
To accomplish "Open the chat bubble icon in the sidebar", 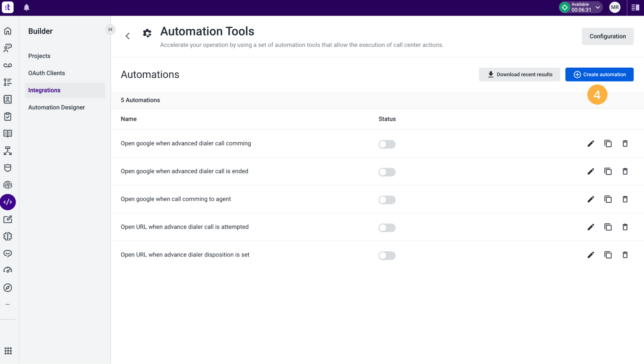I will (8, 254).
